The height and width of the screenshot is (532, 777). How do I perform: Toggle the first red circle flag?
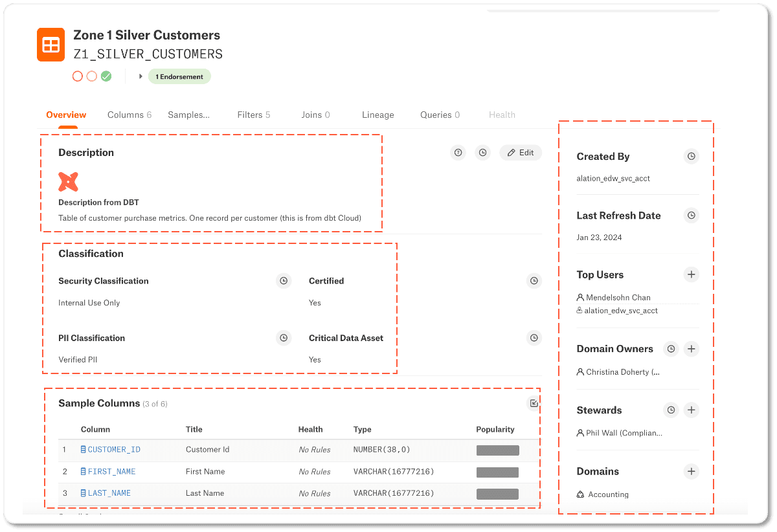pyautogui.click(x=78, y=76)
